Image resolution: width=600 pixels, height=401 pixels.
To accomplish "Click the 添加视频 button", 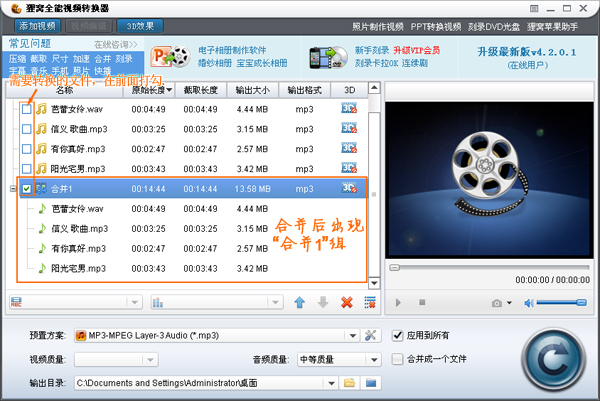I will tap(33, 24).
